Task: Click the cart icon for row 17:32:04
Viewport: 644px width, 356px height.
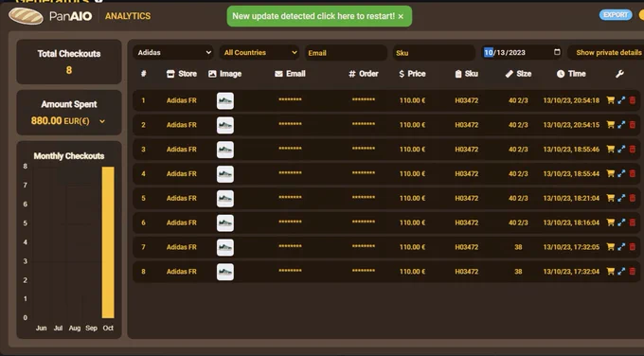Action: pos(610,272)
